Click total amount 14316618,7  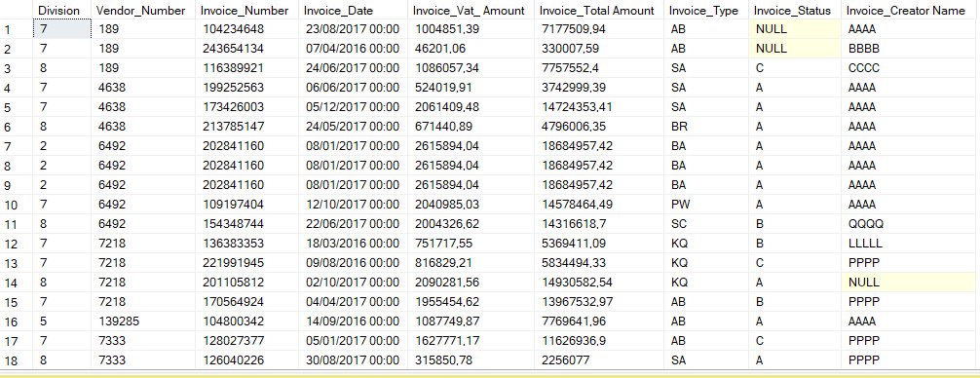point(573,224)
